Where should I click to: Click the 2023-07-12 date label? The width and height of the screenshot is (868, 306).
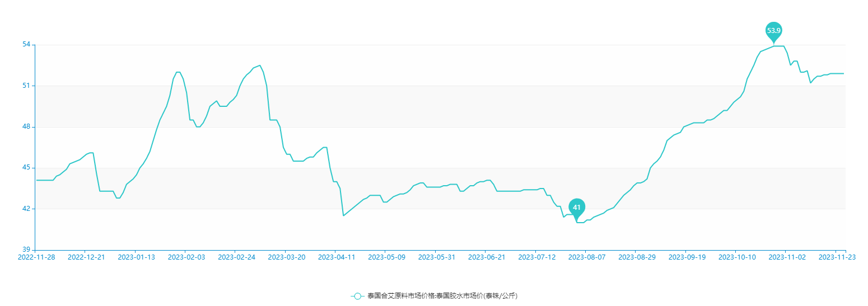pos(536,257)
